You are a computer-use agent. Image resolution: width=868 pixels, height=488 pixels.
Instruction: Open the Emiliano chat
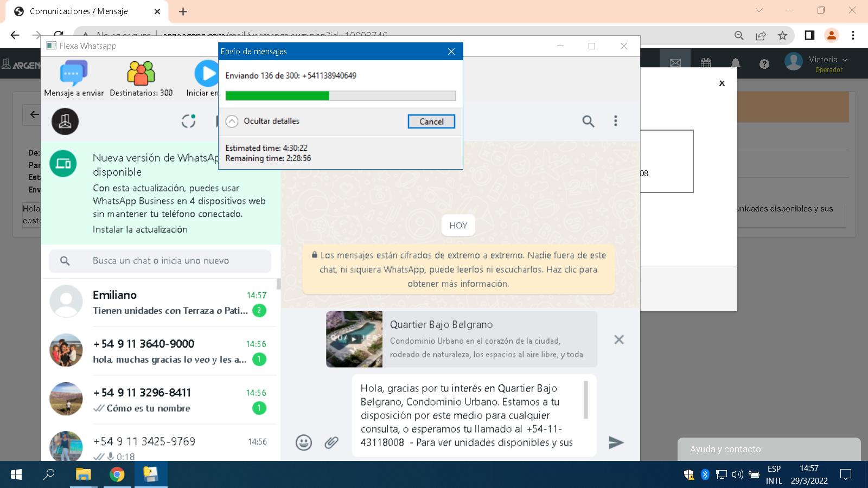coord(160,302)
